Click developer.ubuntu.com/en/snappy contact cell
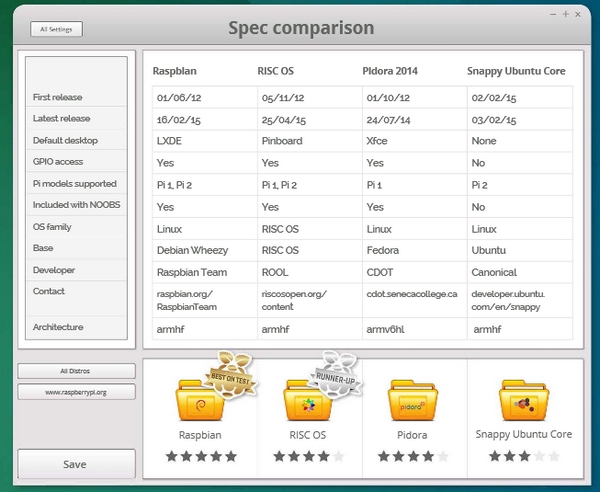600x492 pixels. point(520,301)
